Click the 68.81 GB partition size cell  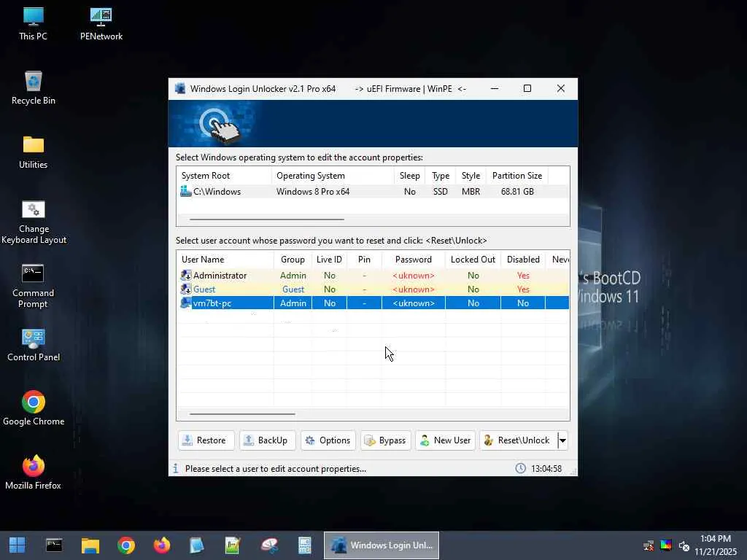click(517, 192)
